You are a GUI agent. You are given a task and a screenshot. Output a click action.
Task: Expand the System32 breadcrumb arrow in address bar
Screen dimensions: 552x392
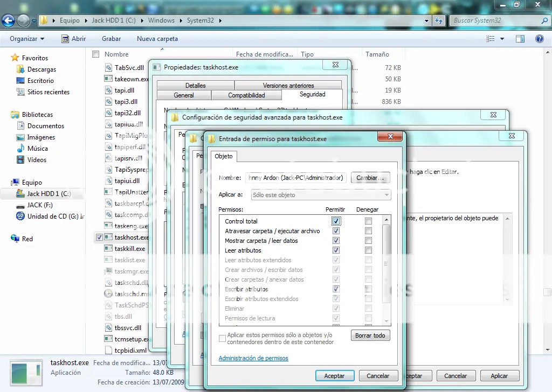point(220,20)
